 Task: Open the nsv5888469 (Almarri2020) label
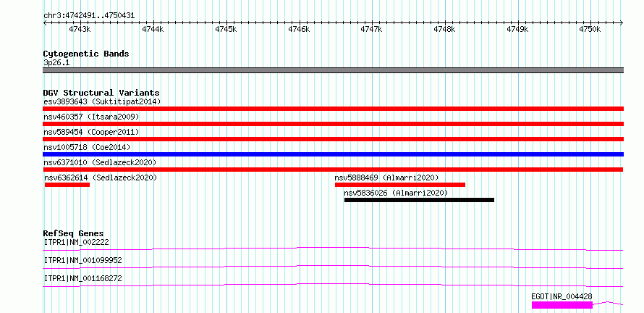pyautogui.click(x=387, y=178)
